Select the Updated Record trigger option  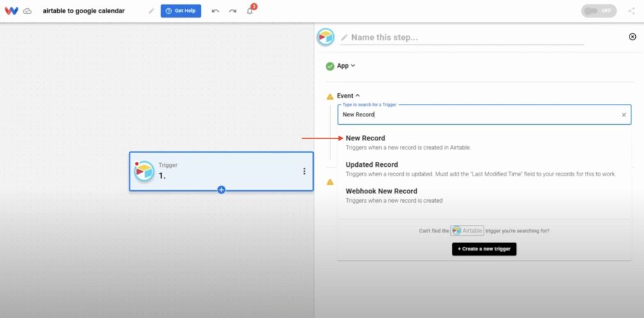484,169
